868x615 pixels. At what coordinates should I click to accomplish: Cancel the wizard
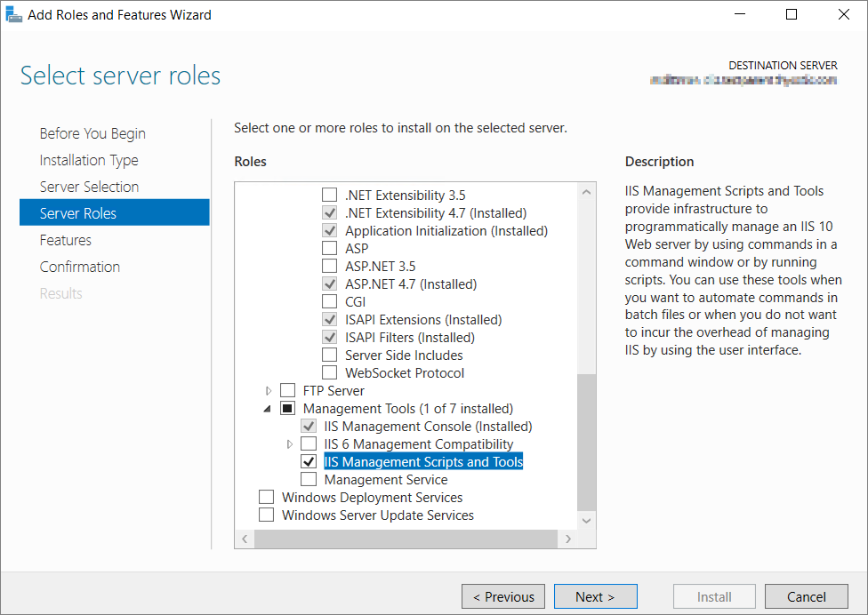(x=806, y=596)
